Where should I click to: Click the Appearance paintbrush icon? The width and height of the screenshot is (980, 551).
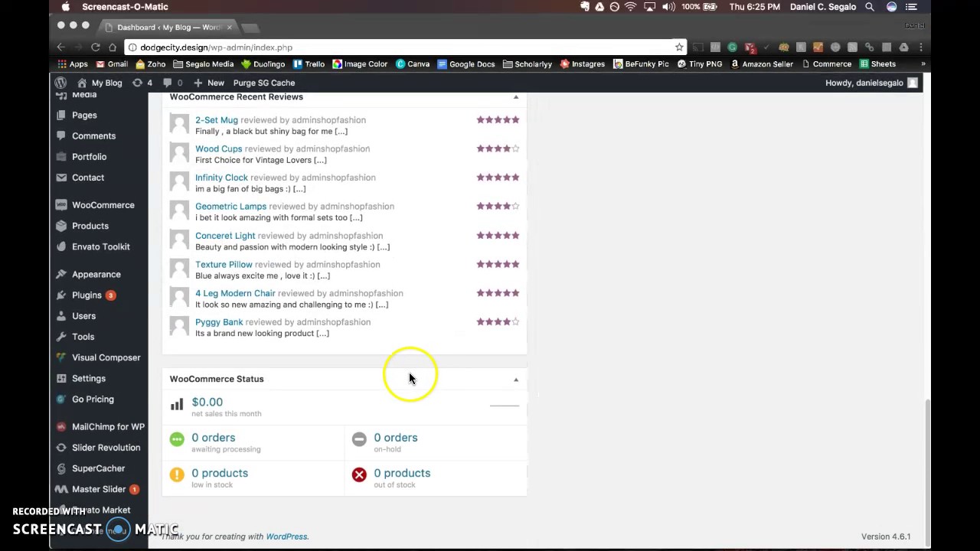pyautogui.click(x=61, y=274)
